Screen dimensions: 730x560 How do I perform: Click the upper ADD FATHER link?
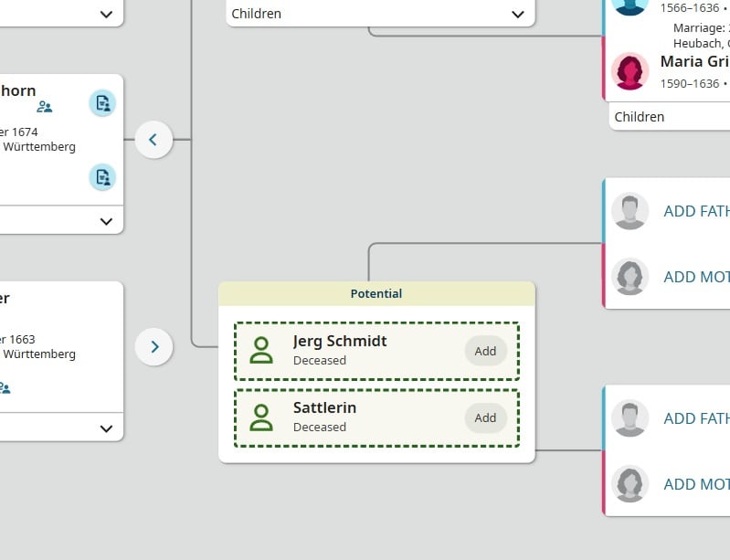click(x=695, y=211)
